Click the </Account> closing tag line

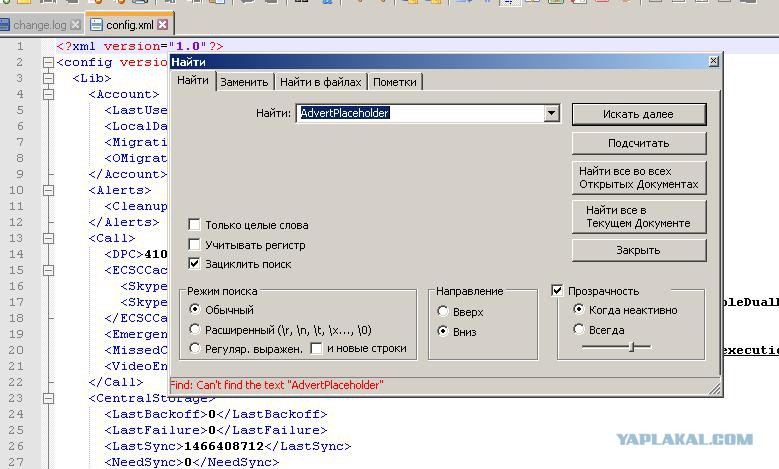click(x=127, y=174)
